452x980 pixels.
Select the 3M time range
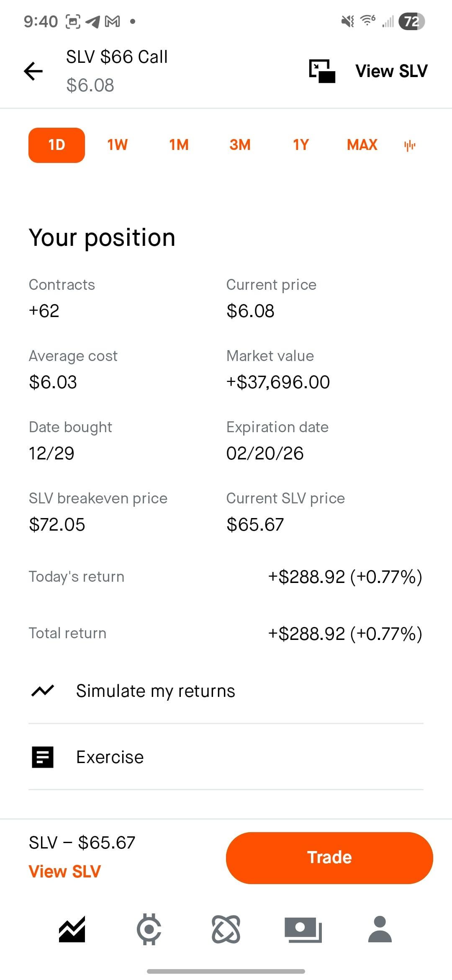(x=240, y=145)
